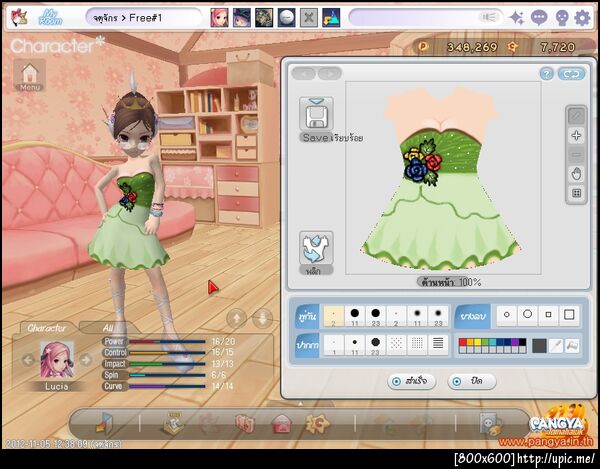Click the zoom in plus tool
This screenshot has width=600, height=469.
[x=576, y=135]
